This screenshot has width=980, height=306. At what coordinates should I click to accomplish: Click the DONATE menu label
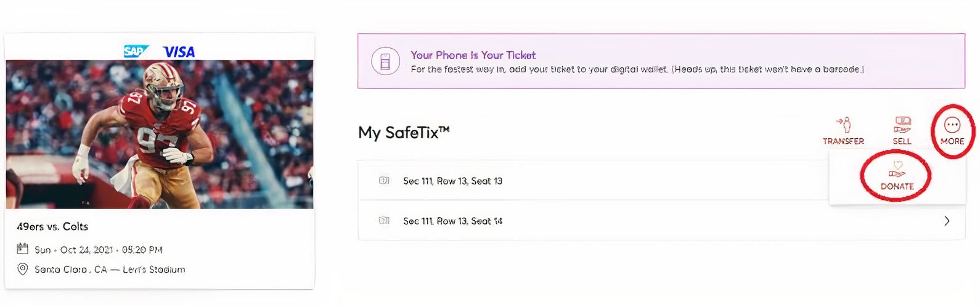click(897, 186)
